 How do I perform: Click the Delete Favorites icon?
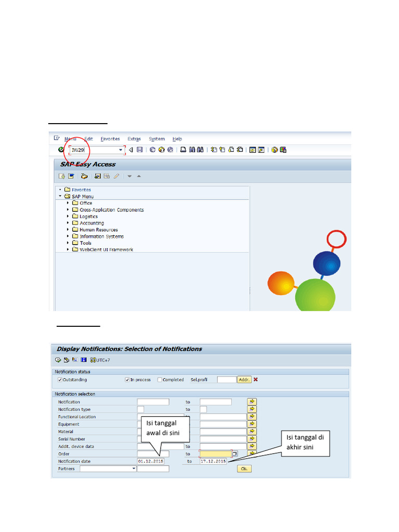click(x=107, y=176)
